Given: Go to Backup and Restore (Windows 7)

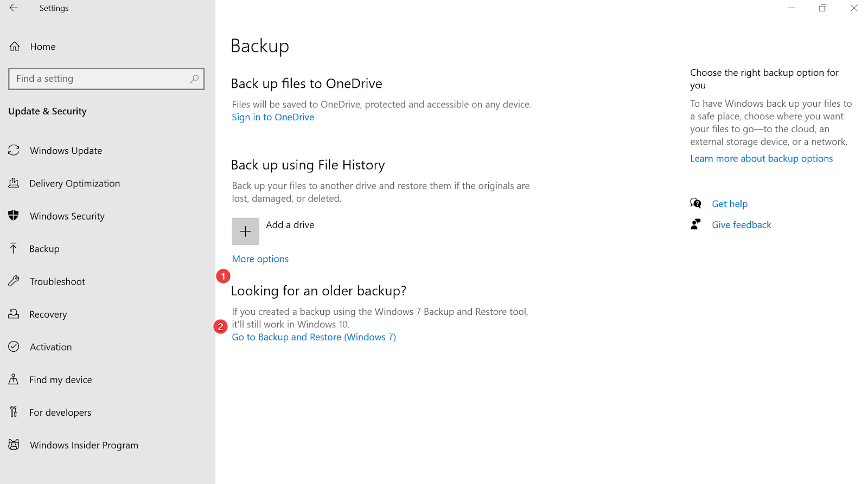Looking at the screenshot, I should tap(314, 337).
